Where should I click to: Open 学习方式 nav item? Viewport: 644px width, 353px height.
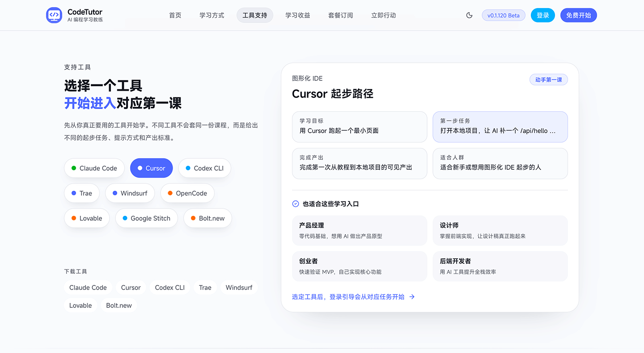click(212, 15)
